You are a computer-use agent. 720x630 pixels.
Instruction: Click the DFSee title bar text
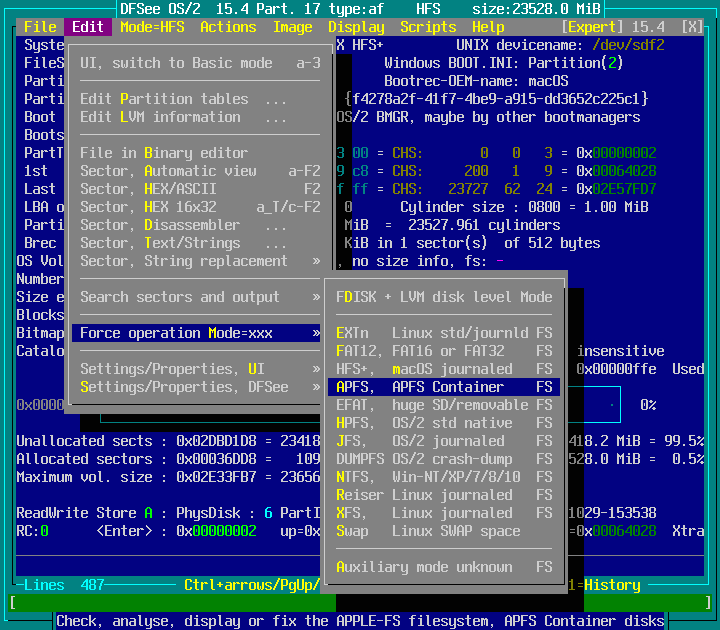360,9
